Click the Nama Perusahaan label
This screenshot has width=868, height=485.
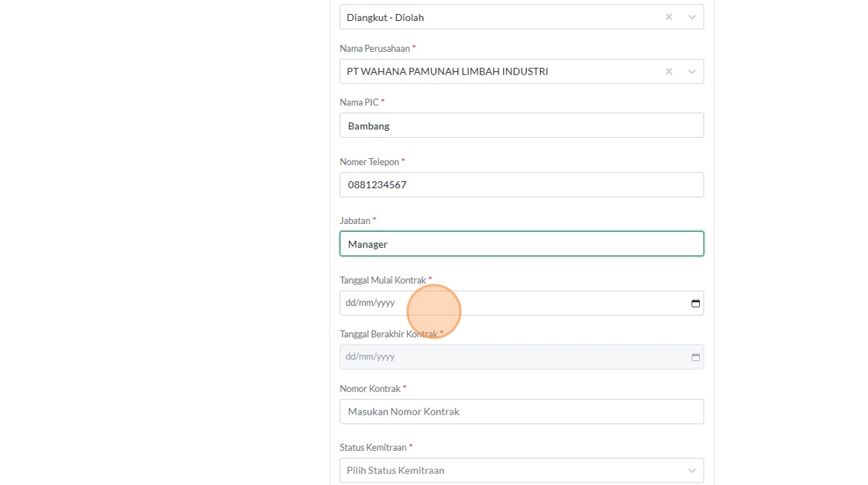click(x=374, y=48)
